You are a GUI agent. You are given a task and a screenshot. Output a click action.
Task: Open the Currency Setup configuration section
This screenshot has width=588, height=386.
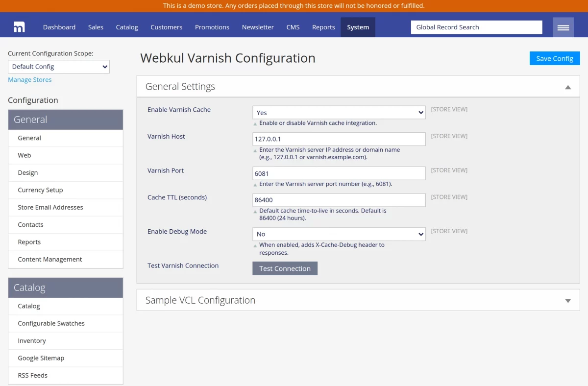pyautogui.click(x=40, y=190)
